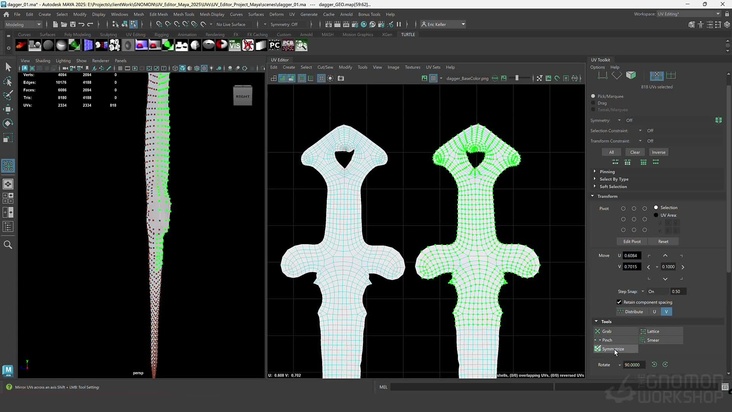The width and height of the screenshot is (732, 412).
Task: Click the Smear tool in UV Toolkit
Action: coord(661,340)
